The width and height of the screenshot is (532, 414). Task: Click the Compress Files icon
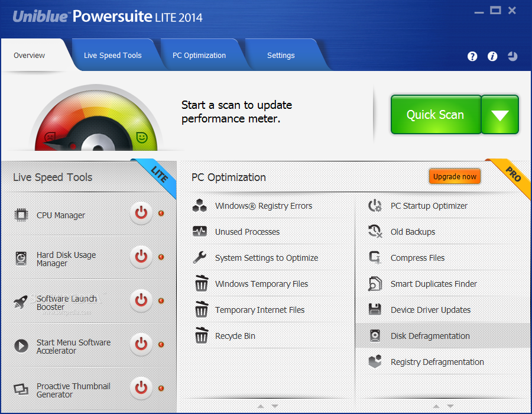click(375, 257)
